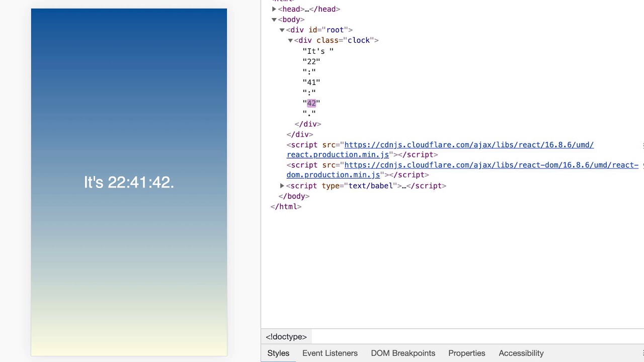
Task: Collapse the body element node
Action: point(274,20)
